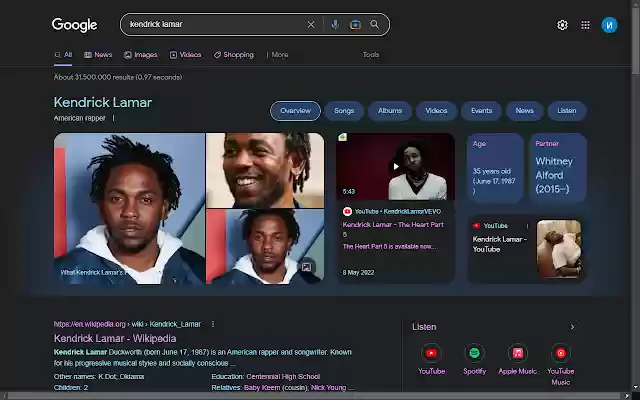This screenshot has width=640, height=400.
Task: Open the Apple Music icon
Action: click(518, 353)
